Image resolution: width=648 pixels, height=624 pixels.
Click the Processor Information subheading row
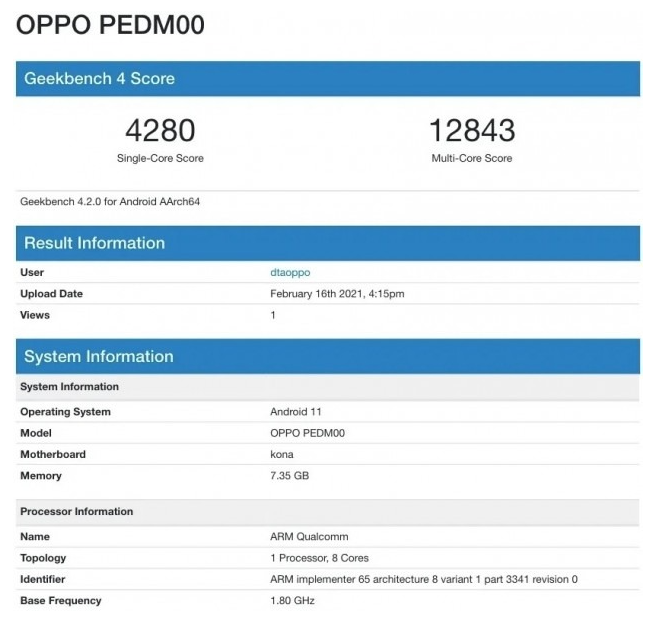[x=76, y=512]
